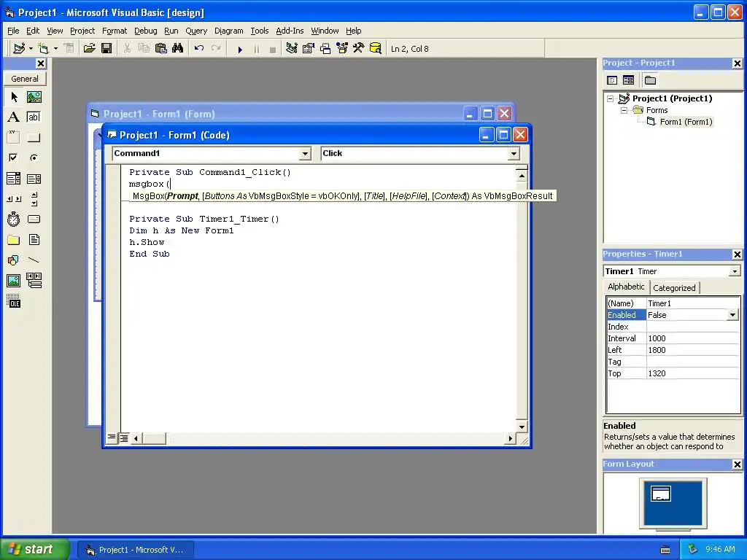Open Add Form toolbar dropdown arrow
This screenshot has height=560, width=747.
pos(55,49)
